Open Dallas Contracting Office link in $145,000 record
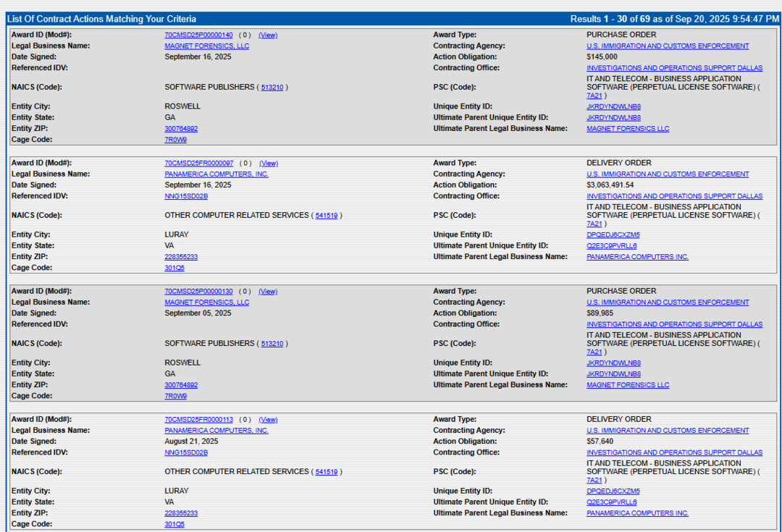The height and width of the screenshot is (532, 782). (674, 68)
